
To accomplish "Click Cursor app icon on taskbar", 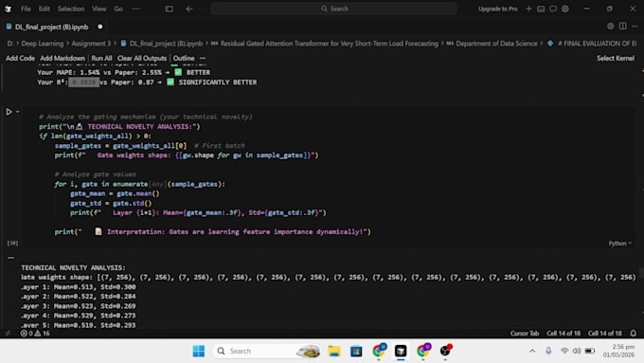I will point(401,351).
